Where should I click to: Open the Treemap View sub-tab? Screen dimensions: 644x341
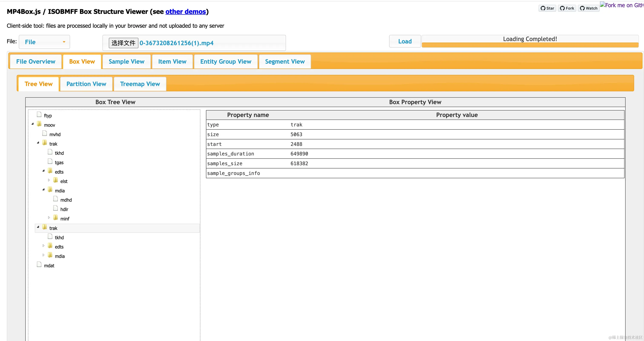140,84
